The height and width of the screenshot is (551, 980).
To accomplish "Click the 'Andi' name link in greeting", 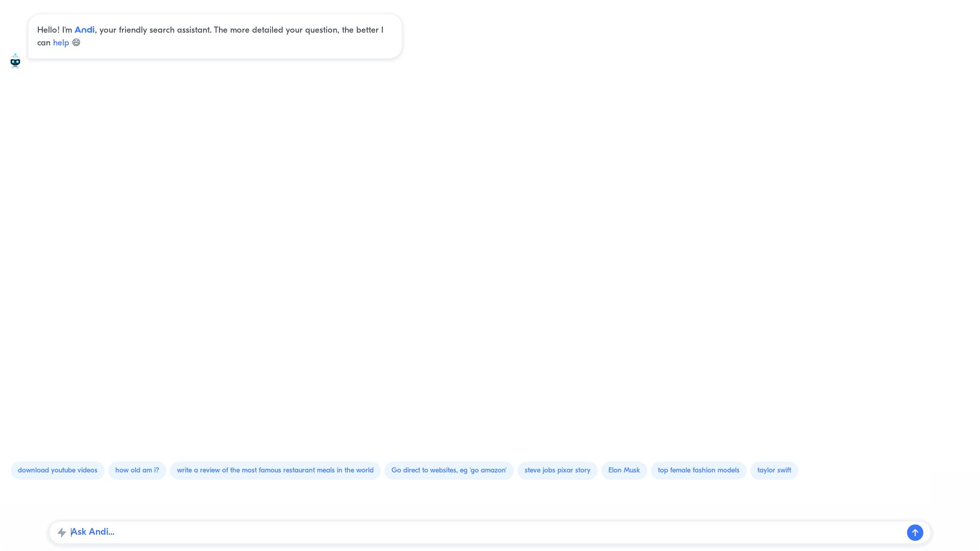I will coord(84,30).
